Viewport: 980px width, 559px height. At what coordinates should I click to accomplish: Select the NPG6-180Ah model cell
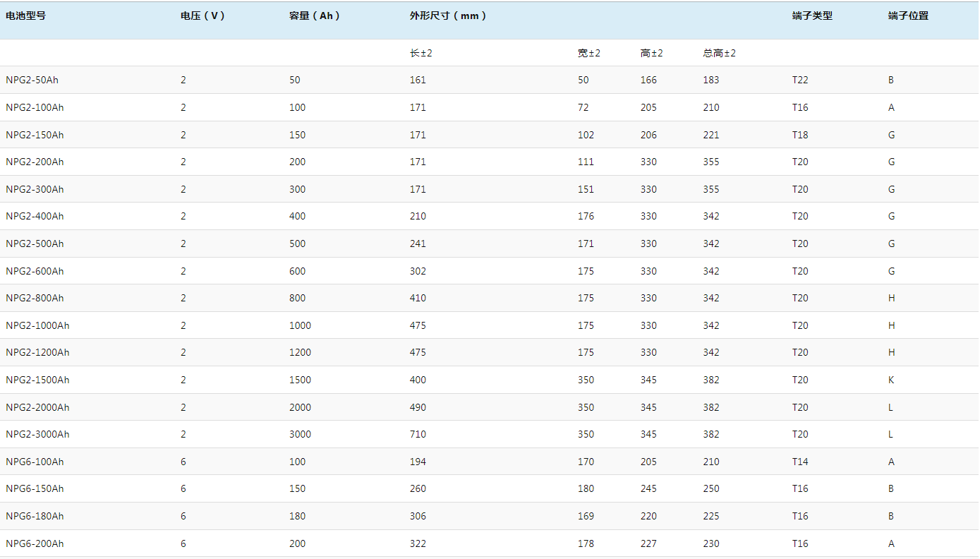pos(35,516)
